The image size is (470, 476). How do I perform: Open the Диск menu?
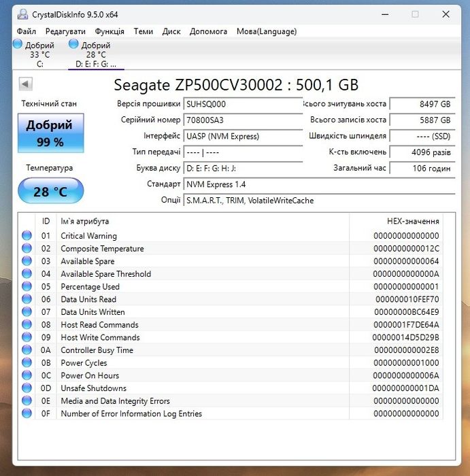pos(171,31)
